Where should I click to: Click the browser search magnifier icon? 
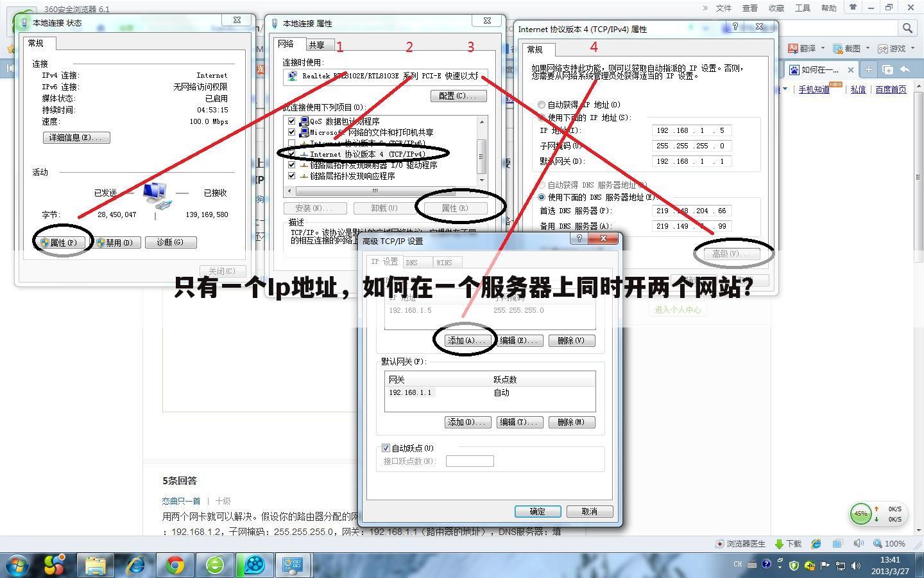[x=907, y=28]
